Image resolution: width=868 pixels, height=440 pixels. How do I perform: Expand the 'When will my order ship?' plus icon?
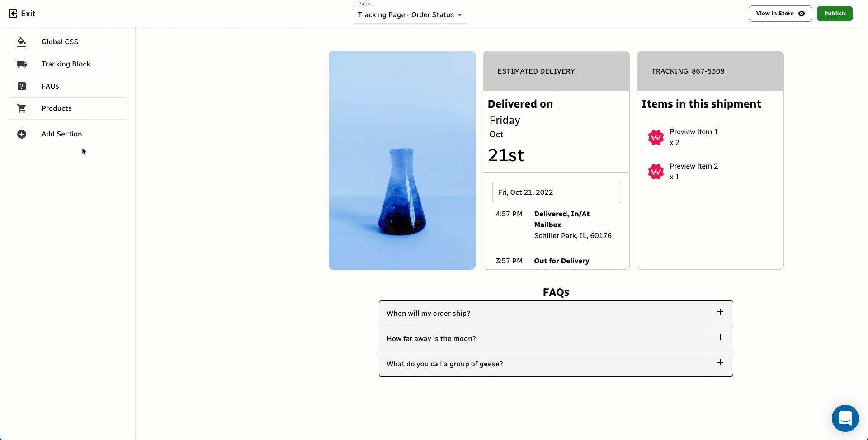[x=720, y=312]
